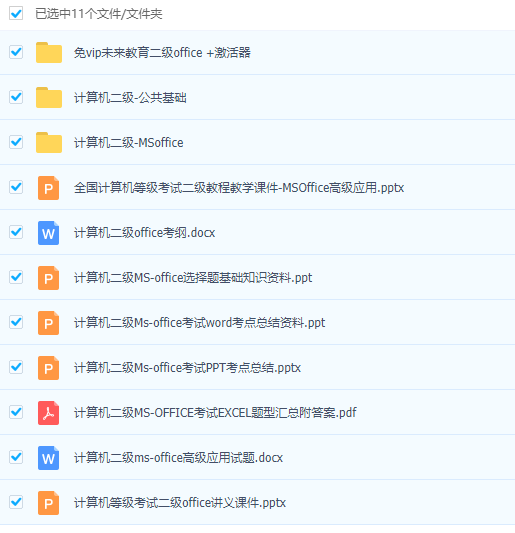Click the Word icon of 计算机二级office考纲.docx
This screenshot has width=515, height=533.
(49, 233)
